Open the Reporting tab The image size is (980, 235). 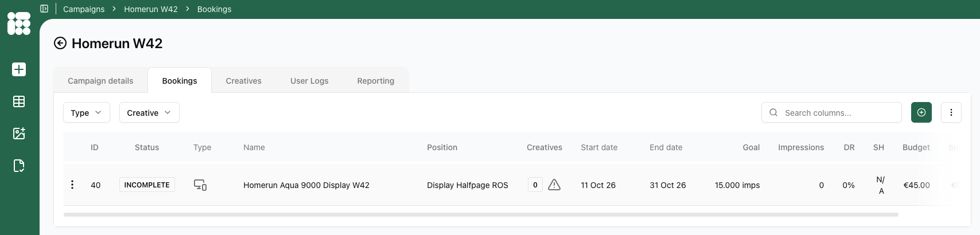tap(376, 81)
